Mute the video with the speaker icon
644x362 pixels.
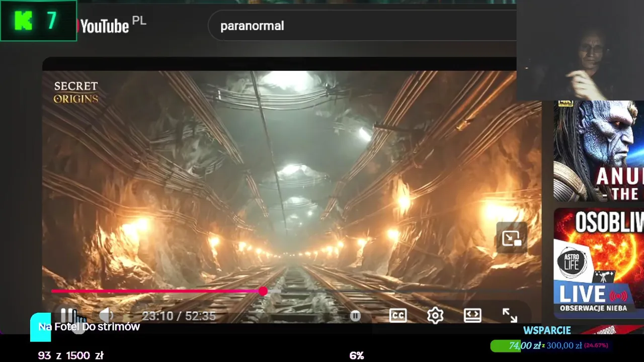click(x=106, y=315)
